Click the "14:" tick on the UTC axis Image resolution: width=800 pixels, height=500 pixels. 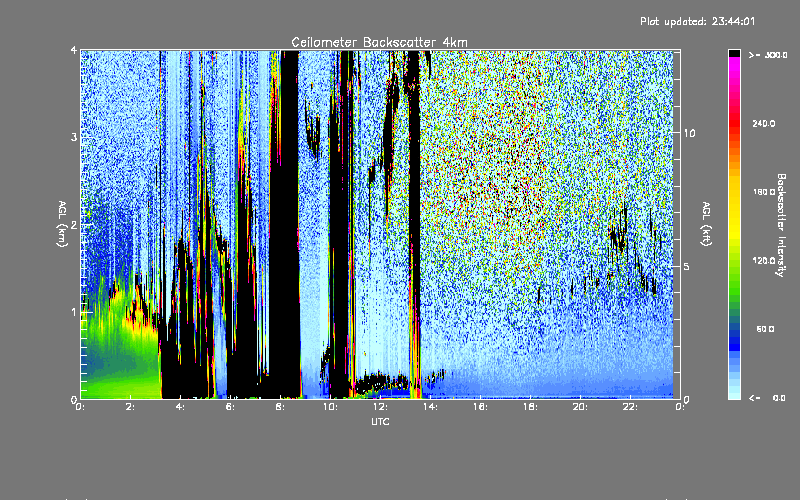pos(430,407)
